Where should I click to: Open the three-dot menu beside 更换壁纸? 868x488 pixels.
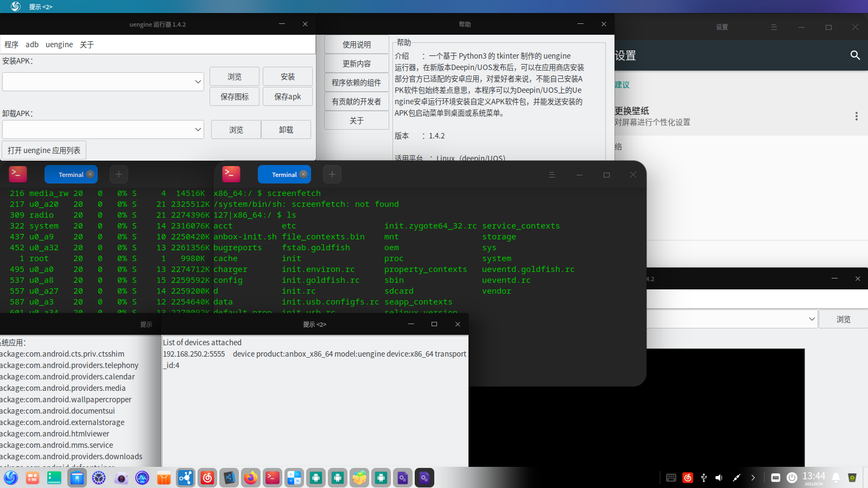click(857, 116)
